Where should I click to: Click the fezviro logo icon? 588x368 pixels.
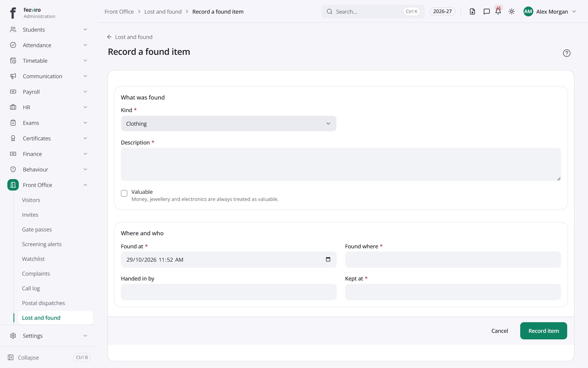13,13
